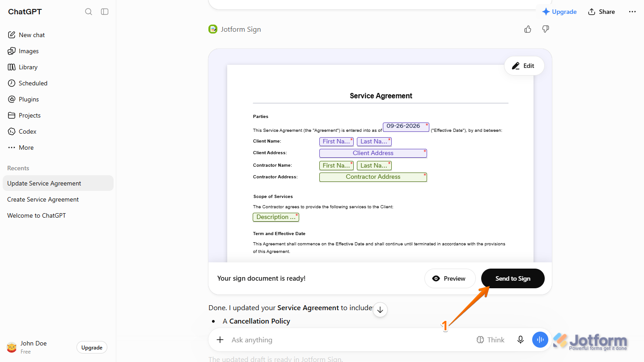
Task: Start dictation with the microphone icon
Action: click(x=521, y=340)
